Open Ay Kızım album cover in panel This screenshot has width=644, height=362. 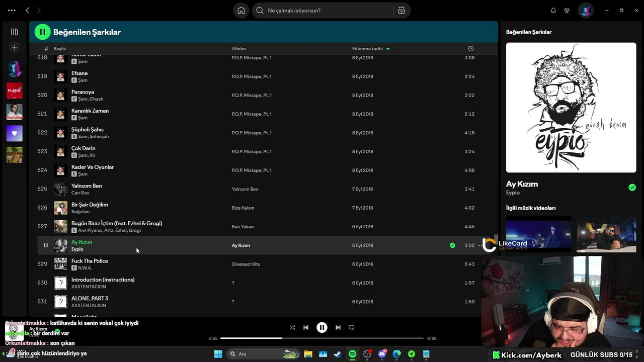pos(571,108)
